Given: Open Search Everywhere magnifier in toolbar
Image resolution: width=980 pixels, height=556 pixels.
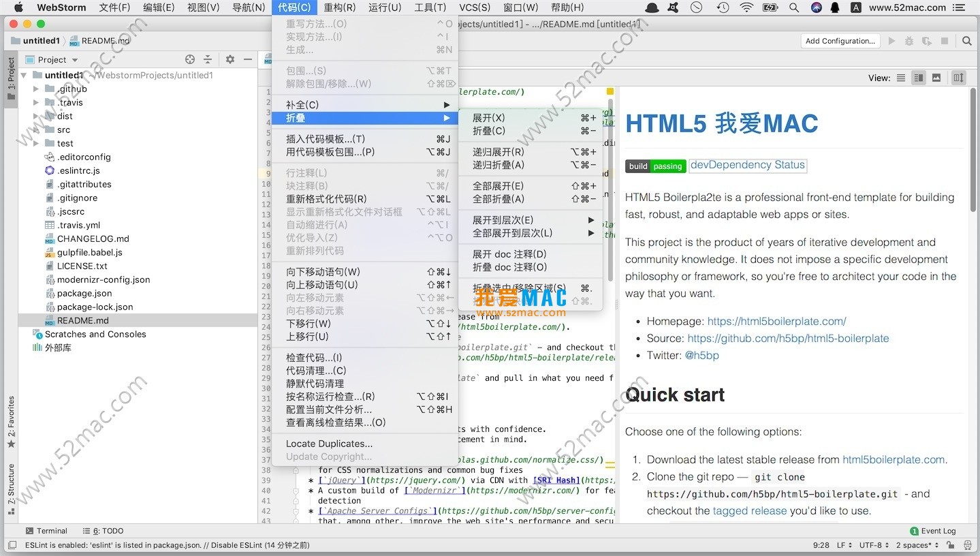Looking at the screenshot, I should click(966, 41).
